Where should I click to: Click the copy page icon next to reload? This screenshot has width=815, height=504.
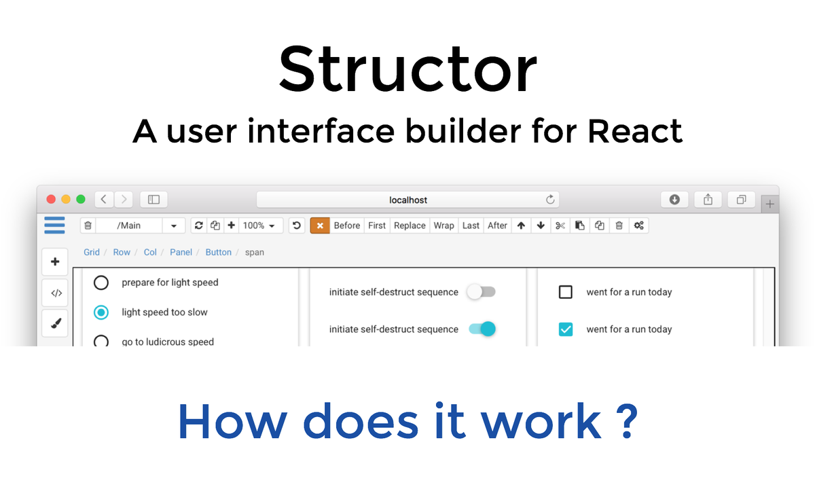click(x=215, y=226)
